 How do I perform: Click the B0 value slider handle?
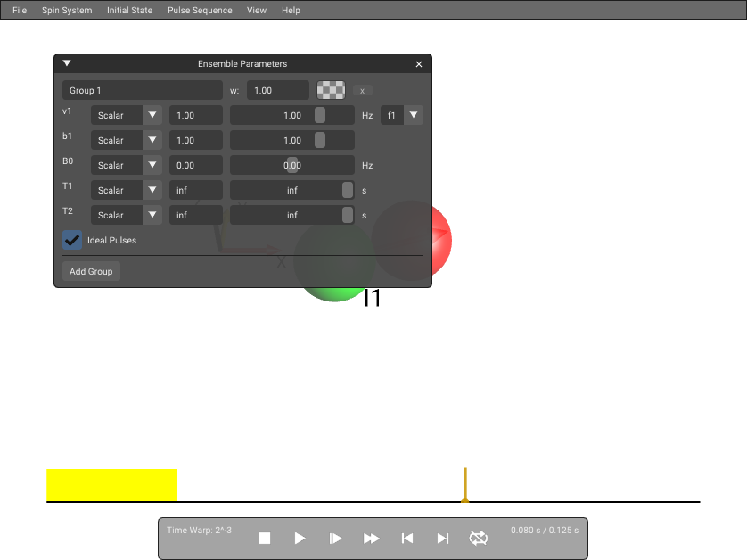click(292, 165)
